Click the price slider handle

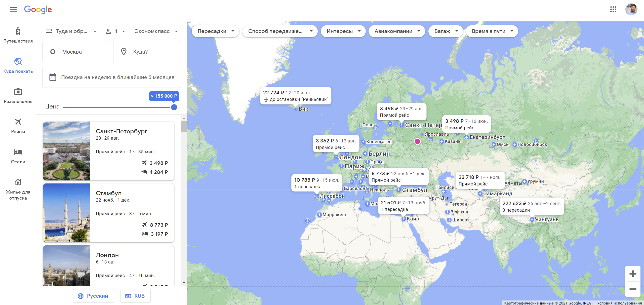[174, 107]
